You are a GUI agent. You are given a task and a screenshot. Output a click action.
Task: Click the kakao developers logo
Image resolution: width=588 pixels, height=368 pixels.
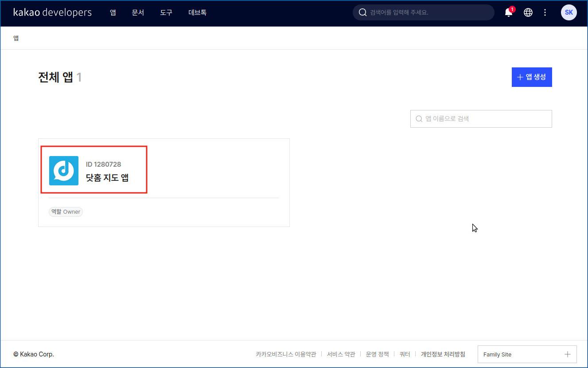52,12
